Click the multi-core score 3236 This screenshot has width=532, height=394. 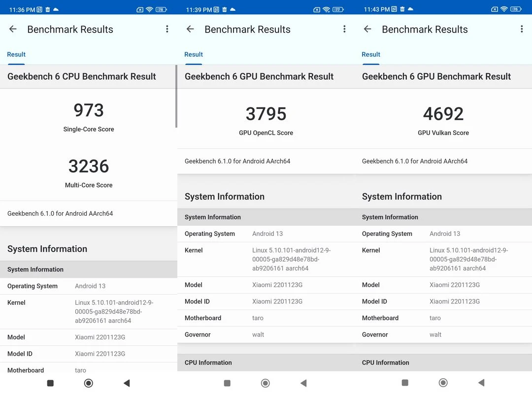pos(89,166)
